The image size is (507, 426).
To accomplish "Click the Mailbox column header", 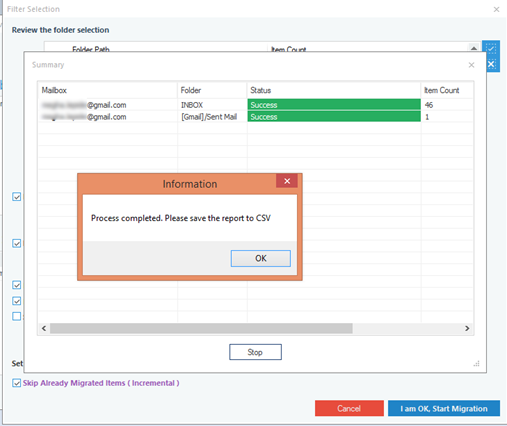I will point(108,90).
